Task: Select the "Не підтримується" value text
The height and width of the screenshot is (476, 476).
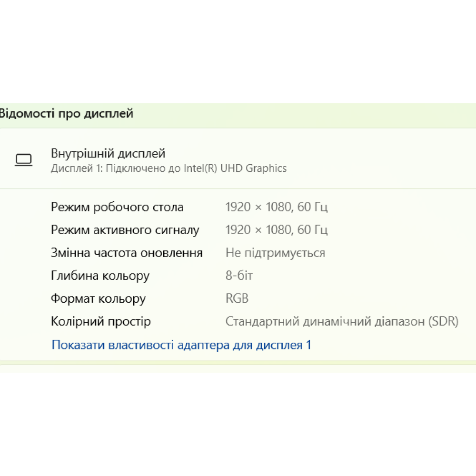Action: (x=275, y=253)
